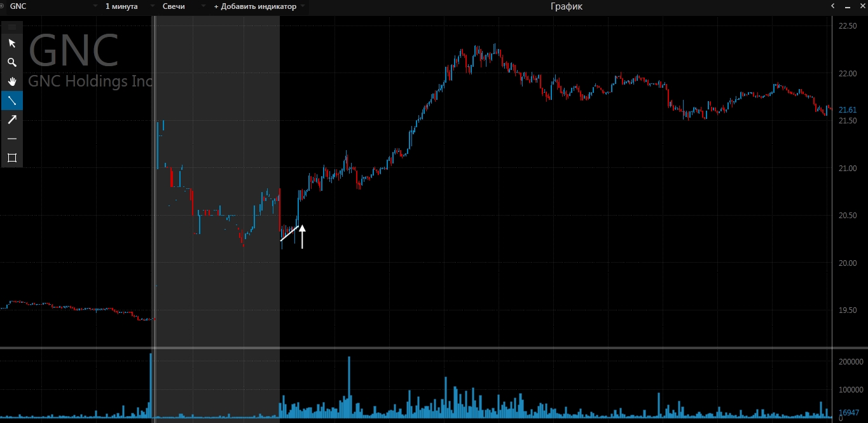
Task: Click the left chevron in title bar
Action: click(x=832, y=6)
